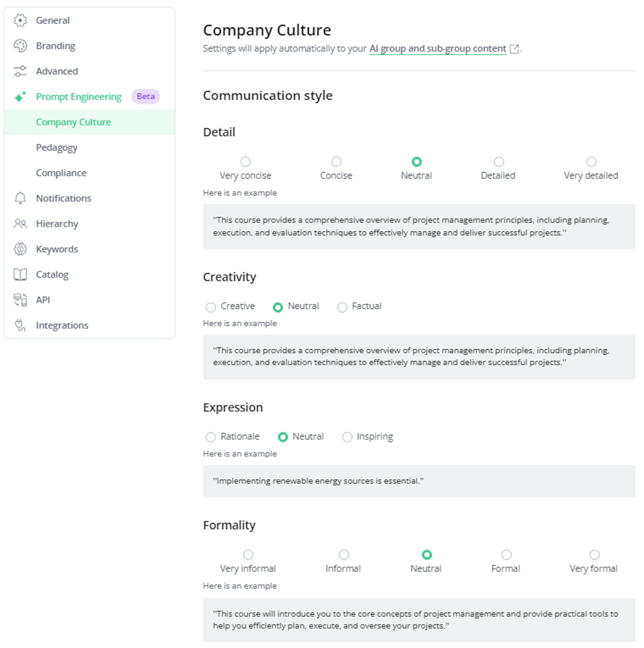Select Neutral under Detail
644x648 pixels.
pyautogui.click(x=417, y=162)
